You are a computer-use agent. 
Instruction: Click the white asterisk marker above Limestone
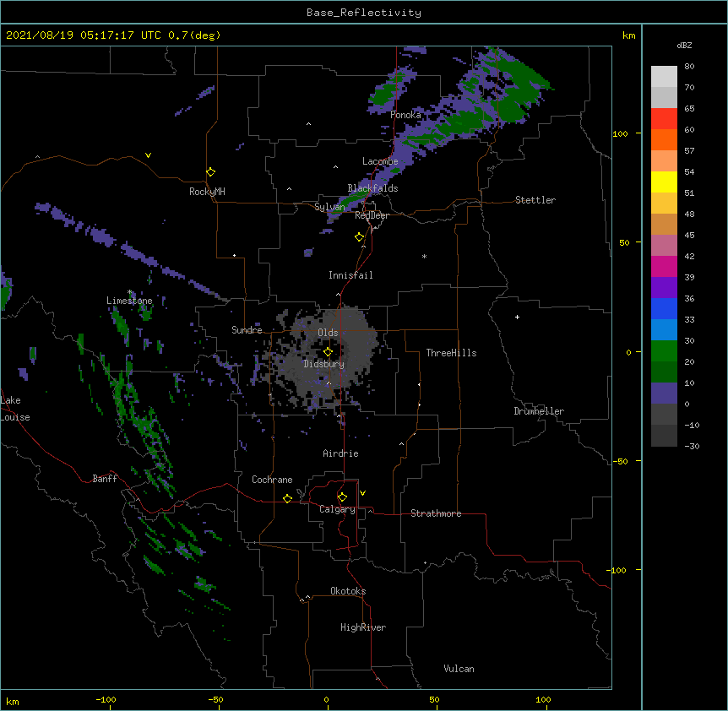click(130, 292)
